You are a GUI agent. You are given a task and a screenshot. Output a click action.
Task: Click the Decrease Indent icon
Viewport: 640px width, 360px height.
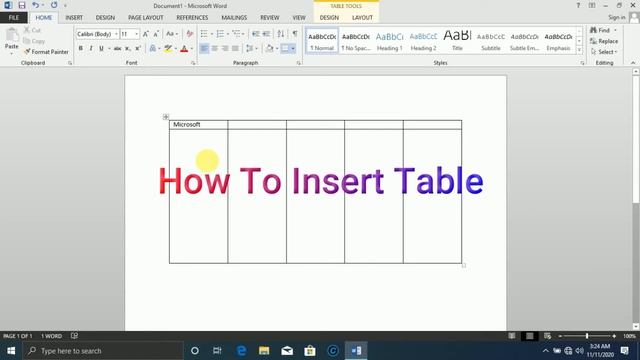pos(256,34)
